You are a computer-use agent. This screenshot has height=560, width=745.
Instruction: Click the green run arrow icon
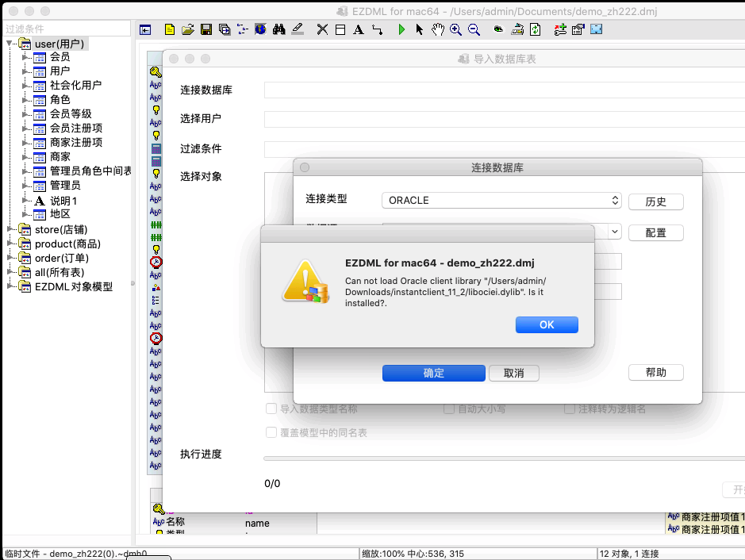(401, 29)
